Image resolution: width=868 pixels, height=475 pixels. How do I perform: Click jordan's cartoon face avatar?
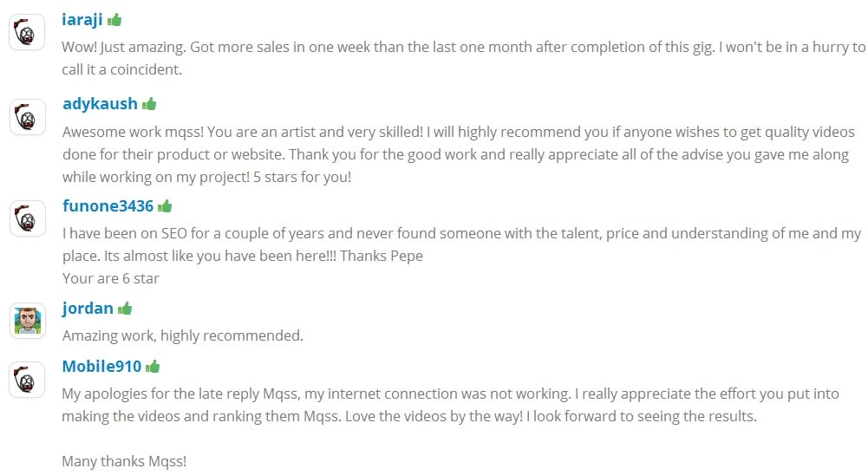pos(27,321)
